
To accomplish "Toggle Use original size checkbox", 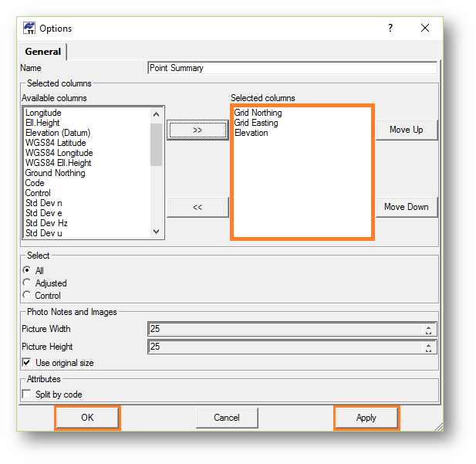I will (28, 363).
